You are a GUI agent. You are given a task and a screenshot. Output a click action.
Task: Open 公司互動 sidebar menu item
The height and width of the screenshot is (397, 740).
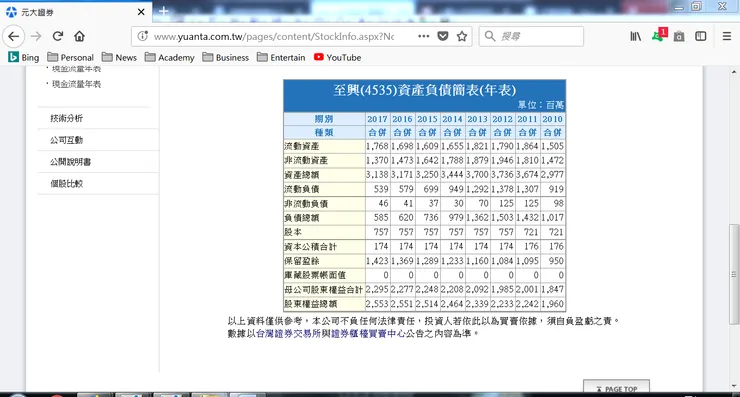click(x=67, y=140)
